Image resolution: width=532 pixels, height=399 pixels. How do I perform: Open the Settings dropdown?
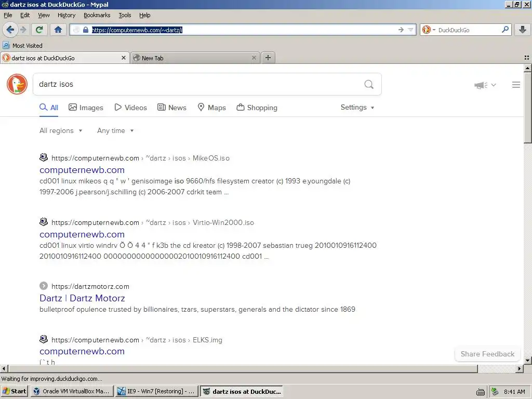(357, 107)
